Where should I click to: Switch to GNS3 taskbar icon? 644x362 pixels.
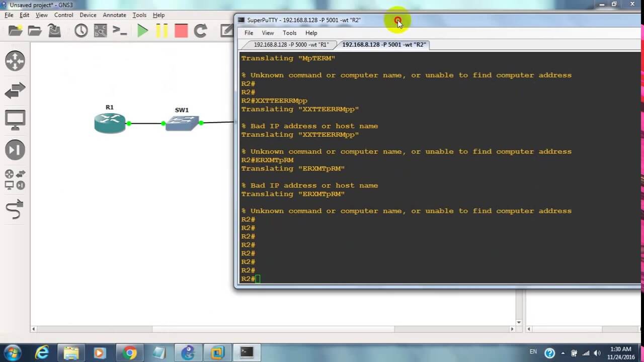coord(188,352)
